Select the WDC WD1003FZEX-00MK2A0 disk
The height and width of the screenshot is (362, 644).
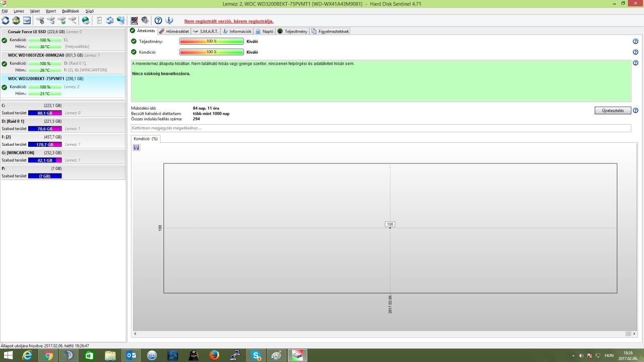[62, 63]
